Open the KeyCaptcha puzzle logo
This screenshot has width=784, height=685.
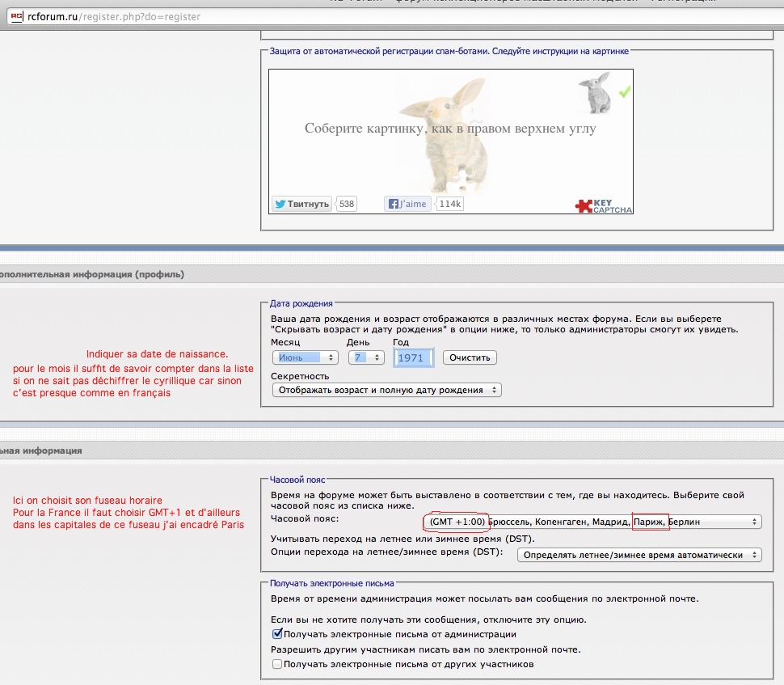(x=603, y=205)
